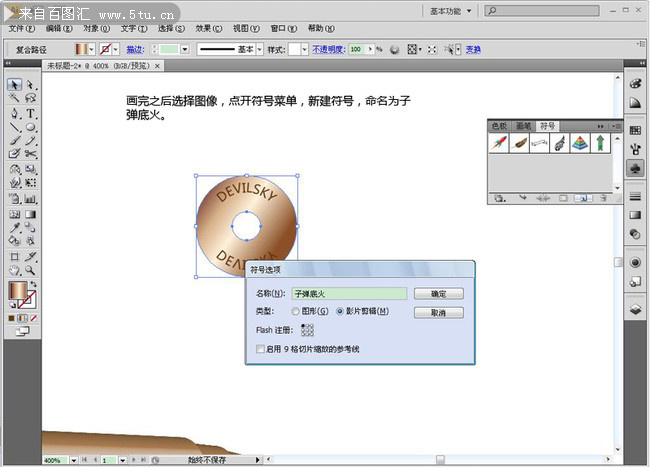
Task: Click the 确定 button in dialog
Action: [438, 294]
